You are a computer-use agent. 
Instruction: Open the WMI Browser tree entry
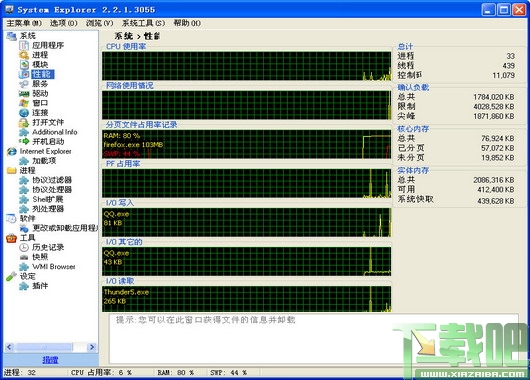(53, 266)
